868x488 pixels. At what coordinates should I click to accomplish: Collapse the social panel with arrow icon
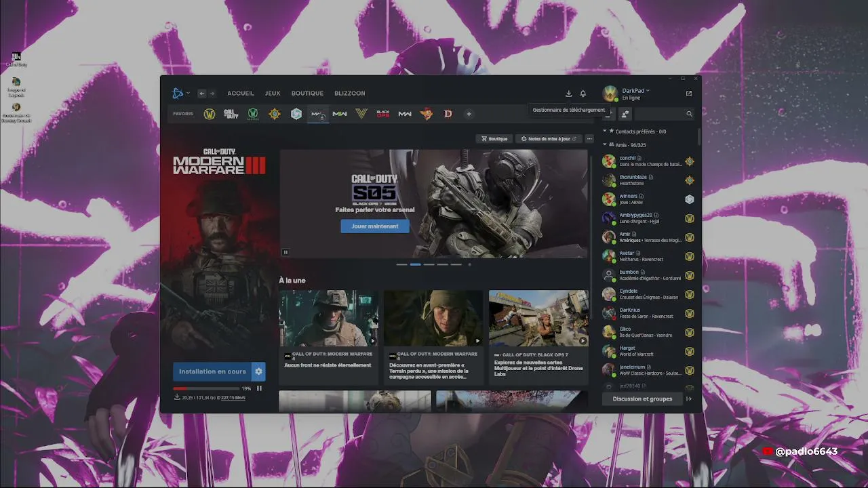689,399
